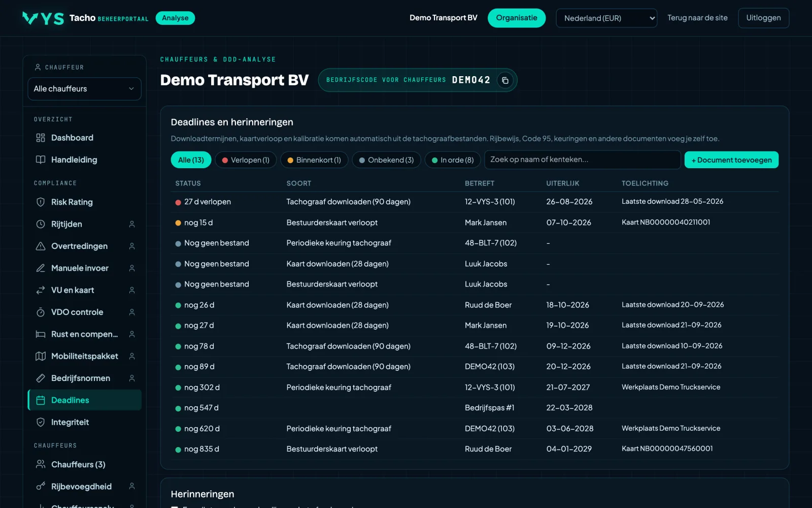Click the Mobiliteitspakket map icon
Image resolution: width=812 pixels, height=508 pixels.
(x=41, y=356)
